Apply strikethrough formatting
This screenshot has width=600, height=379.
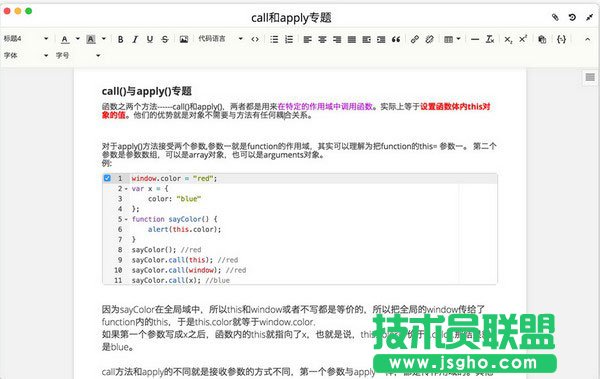[x=165, y=39]
